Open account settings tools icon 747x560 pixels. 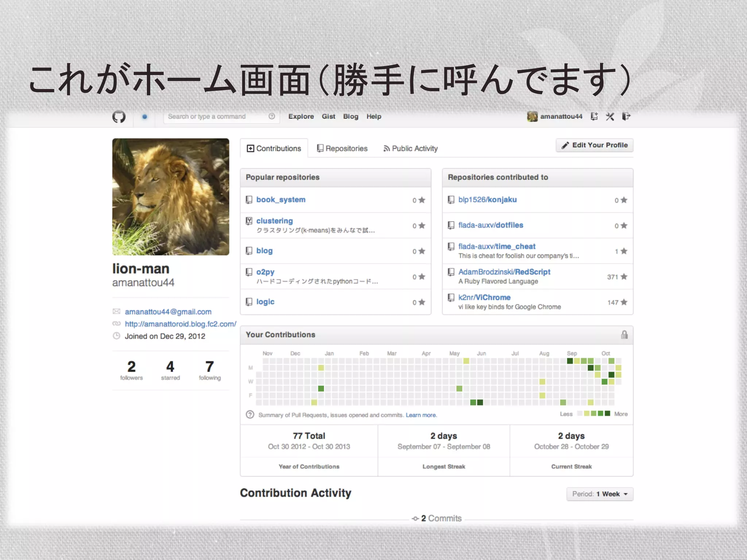click(x=610, y=117)
